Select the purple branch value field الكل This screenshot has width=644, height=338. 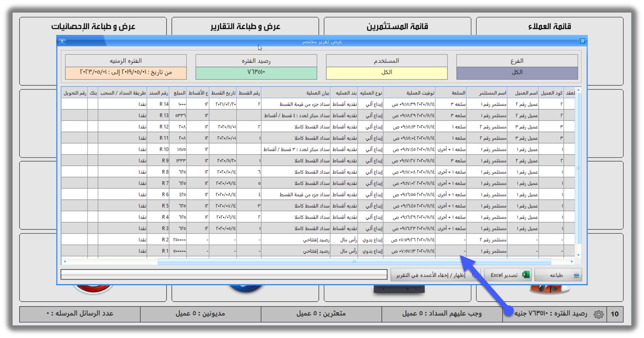coord(517,72)
